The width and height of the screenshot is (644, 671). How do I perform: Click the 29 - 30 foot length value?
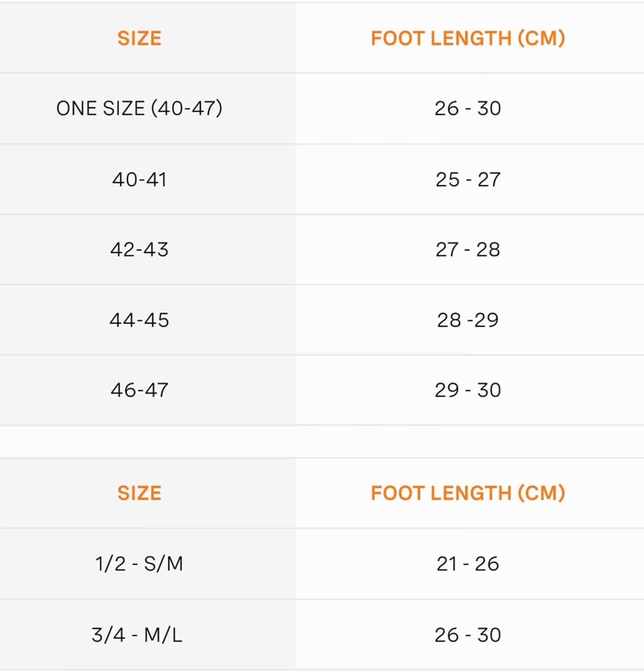[x=468, y=390]
